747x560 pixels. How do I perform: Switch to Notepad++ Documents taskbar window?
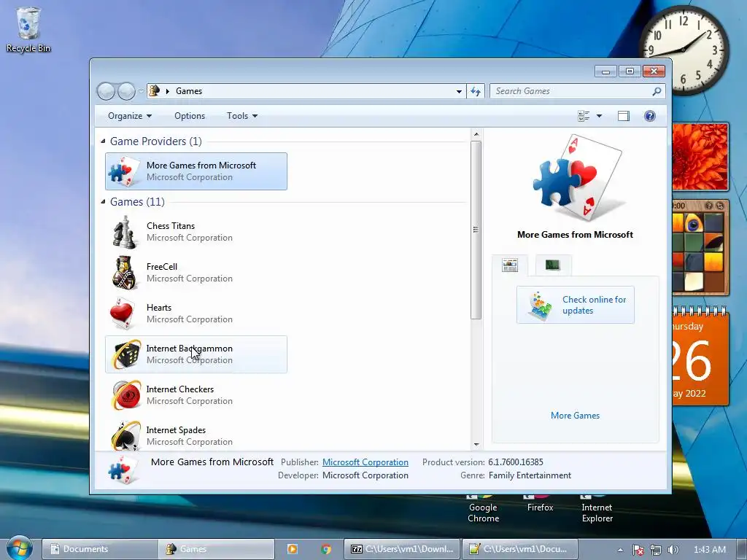(x=519, y=549)
